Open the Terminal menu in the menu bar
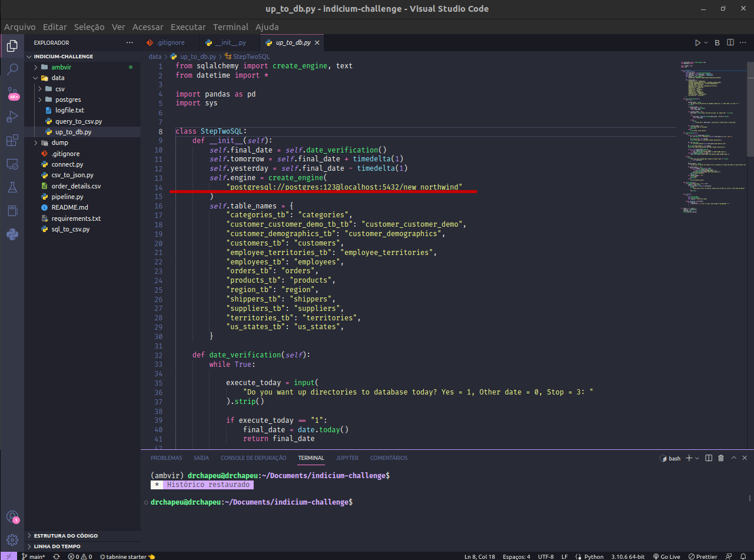The width and height of the screenshot is (754, 560). 230,27
